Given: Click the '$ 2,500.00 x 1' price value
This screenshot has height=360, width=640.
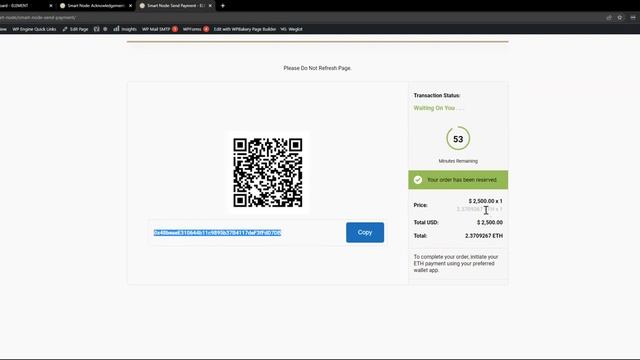Looking at the screenshot, I should pyautogui.click(x=485, y=201).
